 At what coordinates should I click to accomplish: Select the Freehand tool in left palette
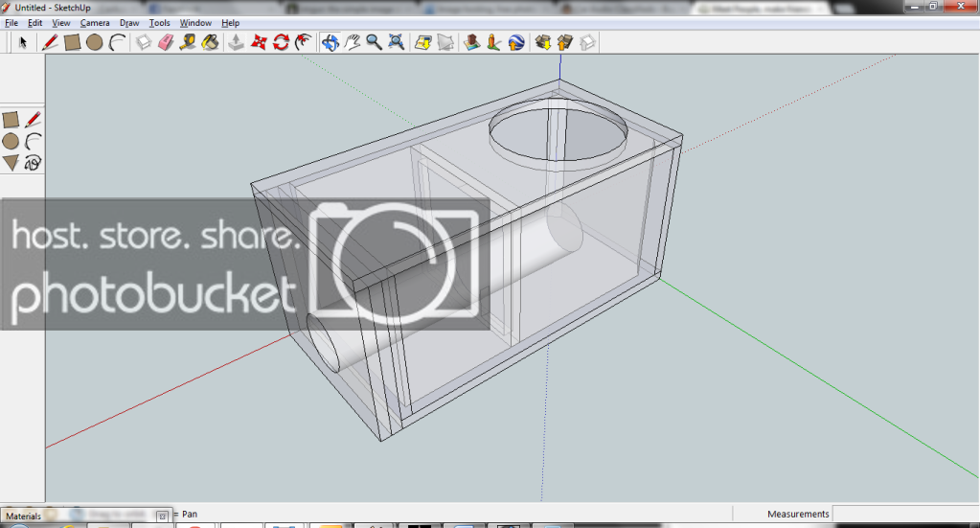[34, 163]
